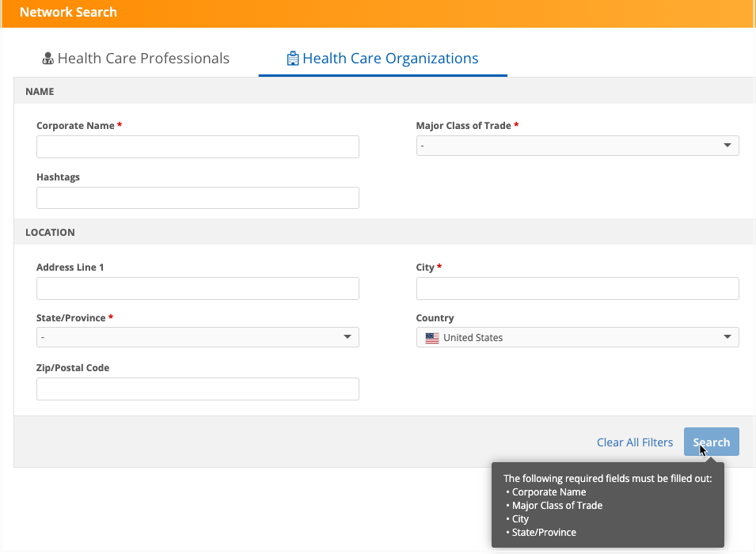Image resolution: width=756 pixels, height=554 pixels.
Task: Click the Address Line 1 field
Action: 197,288
